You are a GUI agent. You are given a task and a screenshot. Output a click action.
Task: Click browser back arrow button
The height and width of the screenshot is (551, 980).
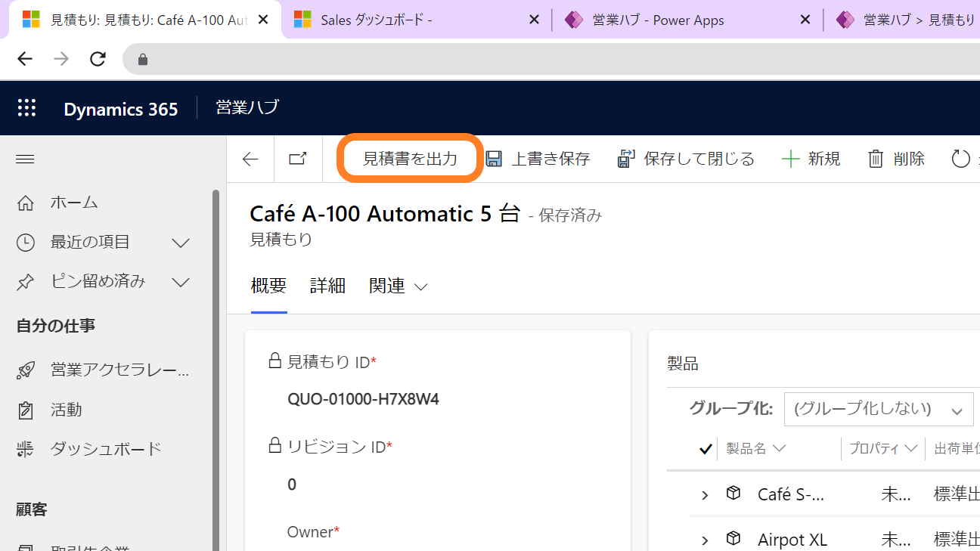pos(25,59)
